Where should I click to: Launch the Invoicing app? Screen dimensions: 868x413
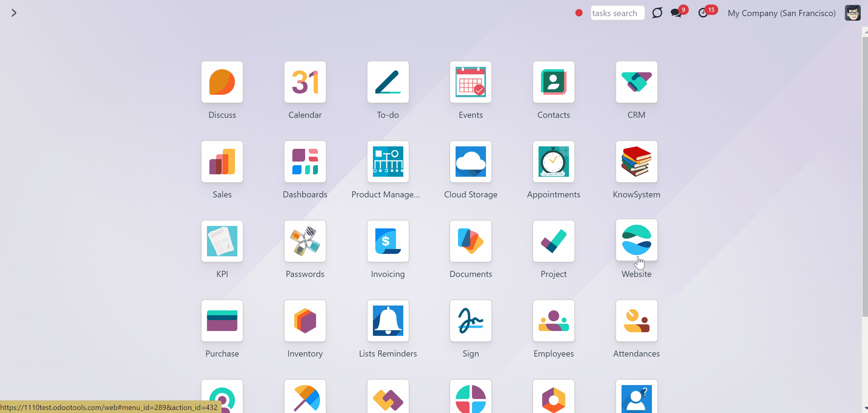point(388,241)
